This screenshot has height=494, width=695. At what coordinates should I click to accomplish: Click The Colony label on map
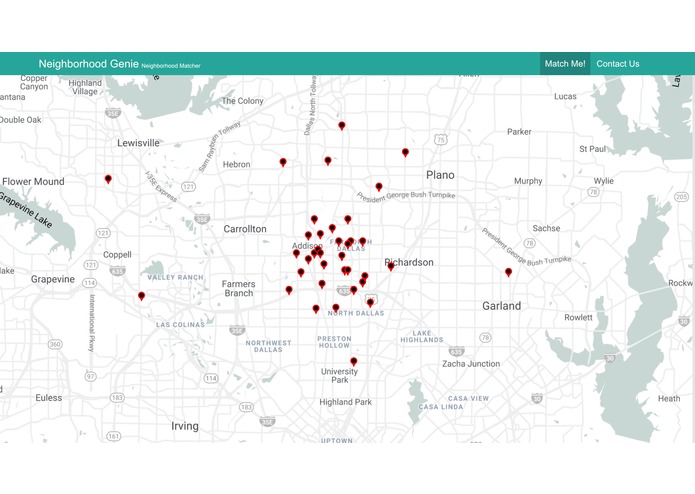(x=242, y=101)
